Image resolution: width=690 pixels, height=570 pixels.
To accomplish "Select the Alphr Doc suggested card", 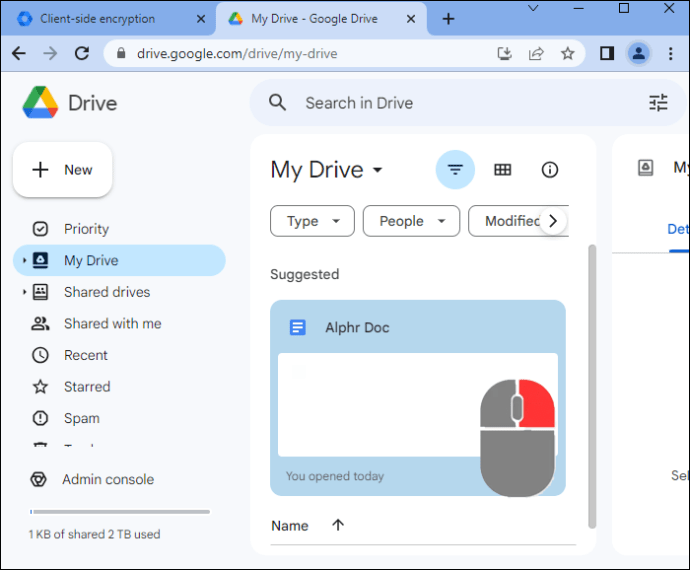I will coord(418,398).
